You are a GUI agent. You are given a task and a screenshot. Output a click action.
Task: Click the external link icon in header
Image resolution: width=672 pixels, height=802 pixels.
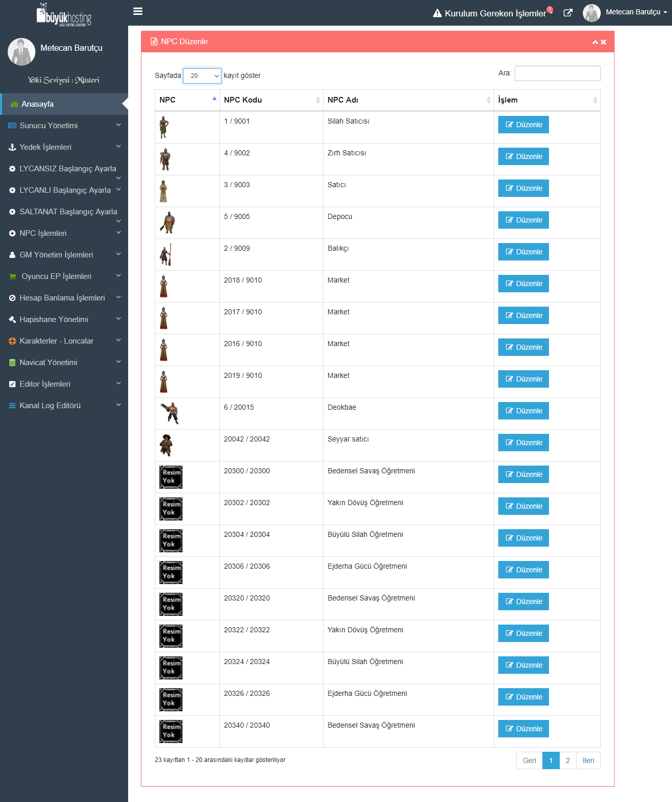pyautogui.click(x=567, y=13)
